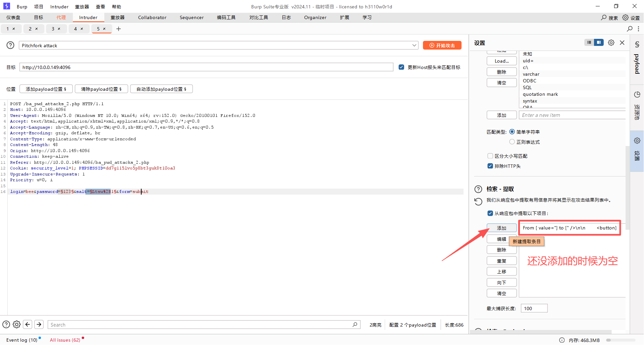Click the magnifier icon in the Search box

coord(355,325)
